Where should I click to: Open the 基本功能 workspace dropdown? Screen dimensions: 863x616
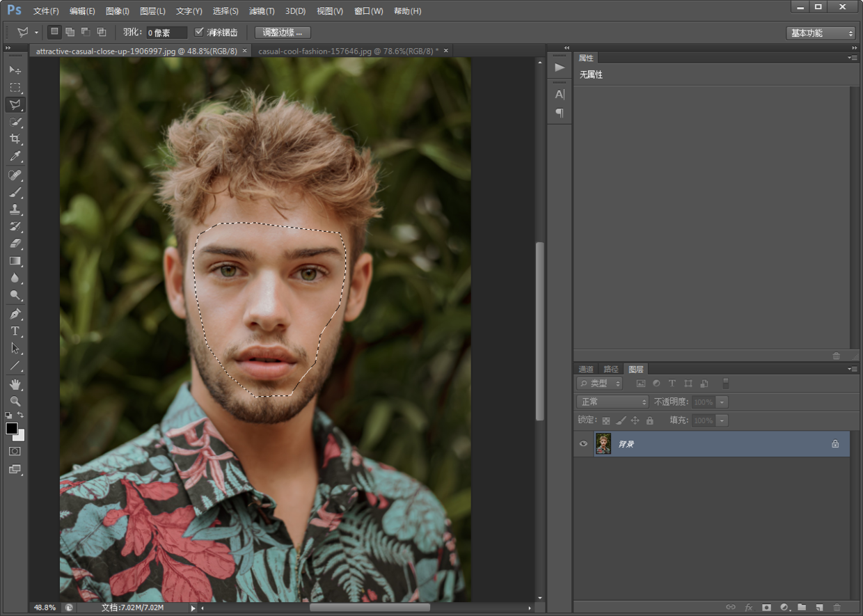[x=821, y=33]
